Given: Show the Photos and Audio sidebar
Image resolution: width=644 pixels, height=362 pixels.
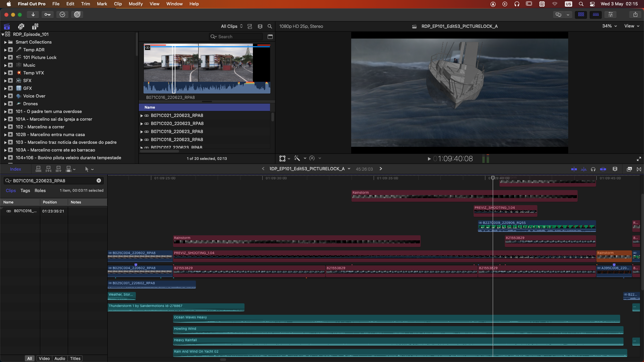Looking at the screenshot, I should pos(21,26).
